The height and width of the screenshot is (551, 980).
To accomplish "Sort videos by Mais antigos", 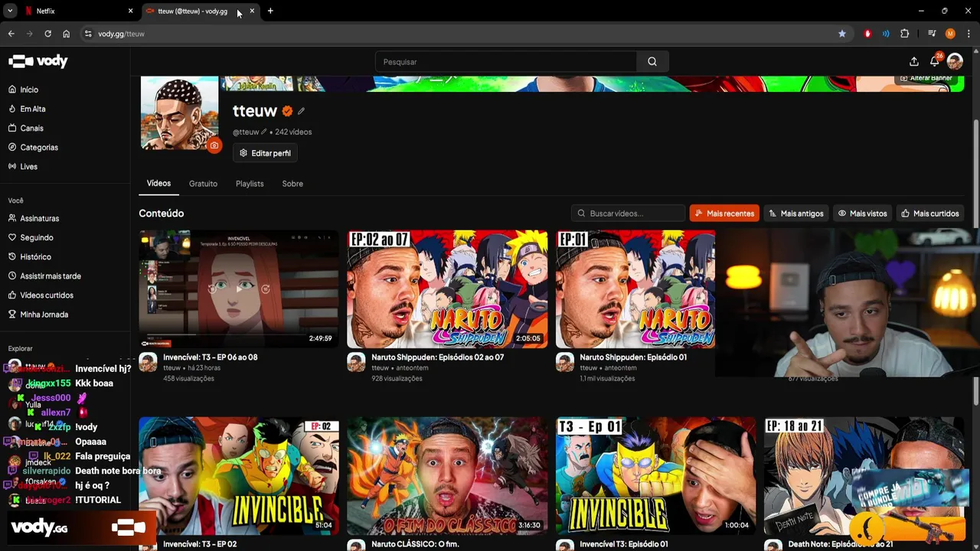I will pyautogui.click(x=796, y=214).
